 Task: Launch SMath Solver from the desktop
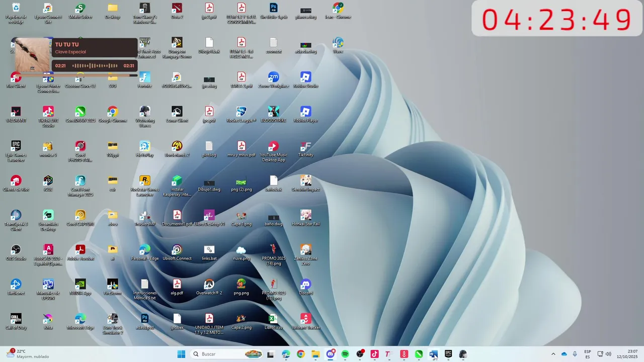coord(80,11)
